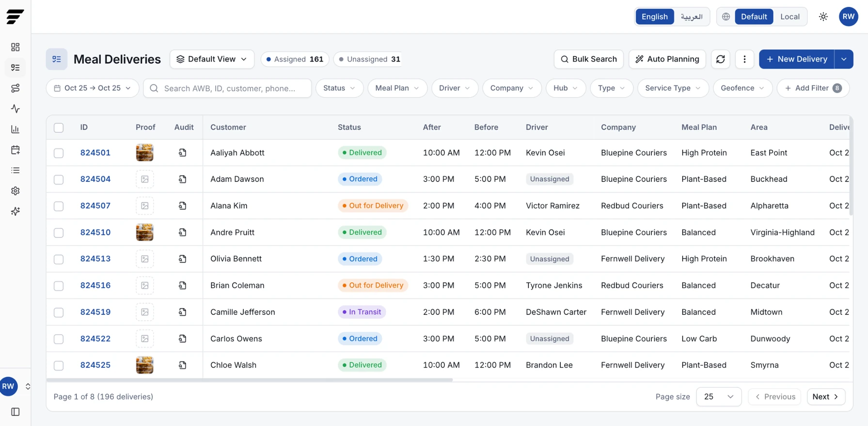
Task: Expand the Service Type filter
Action: point(673,88)
